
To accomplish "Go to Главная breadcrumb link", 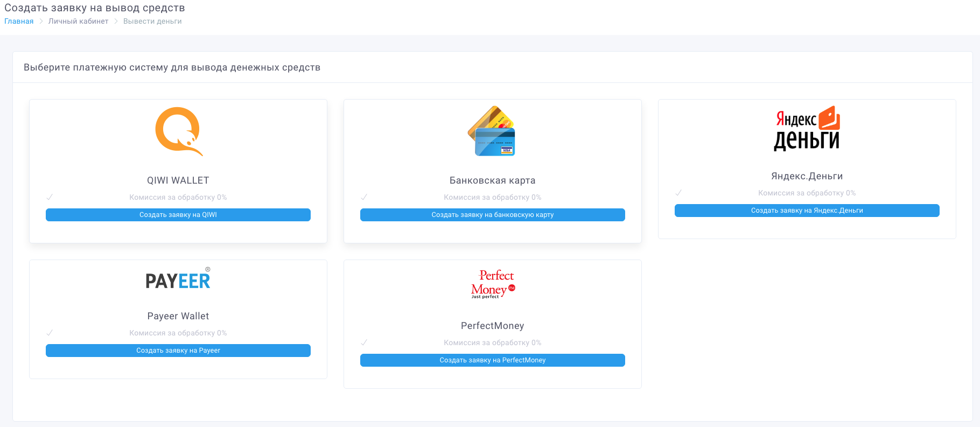I will (x=19, y=22).
